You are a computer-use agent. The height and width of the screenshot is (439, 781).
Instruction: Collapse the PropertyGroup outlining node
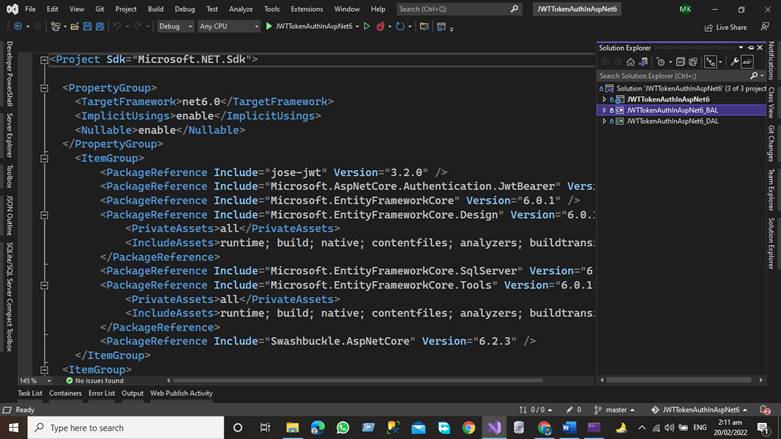(x=44, y=88)
